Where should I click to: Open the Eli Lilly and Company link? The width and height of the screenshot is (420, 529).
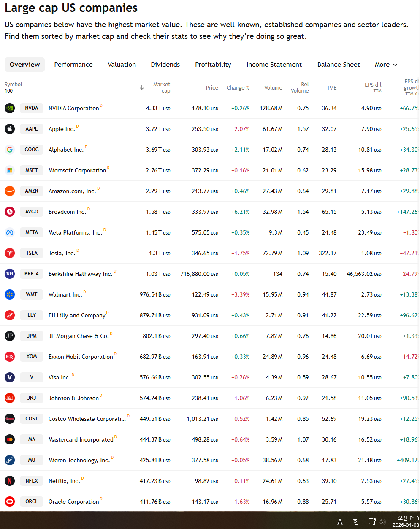point(77,315)
